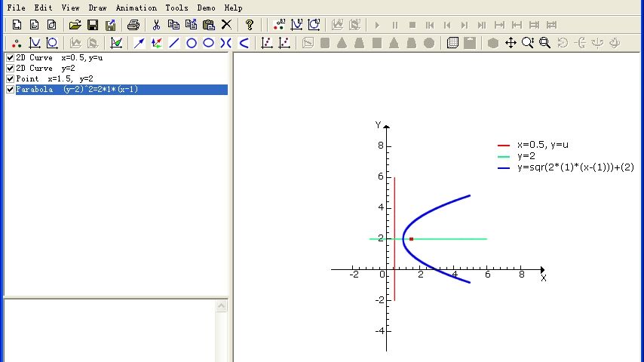
Task: Toggle the '2D Curve y=2' checkbox
Action: click(x=10, y=69)
